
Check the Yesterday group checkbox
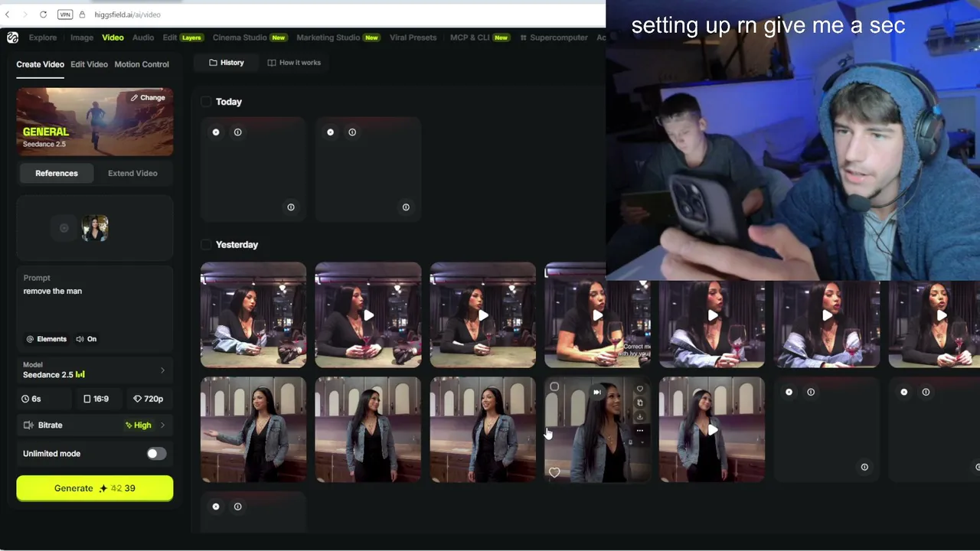[x=205, y=245]
